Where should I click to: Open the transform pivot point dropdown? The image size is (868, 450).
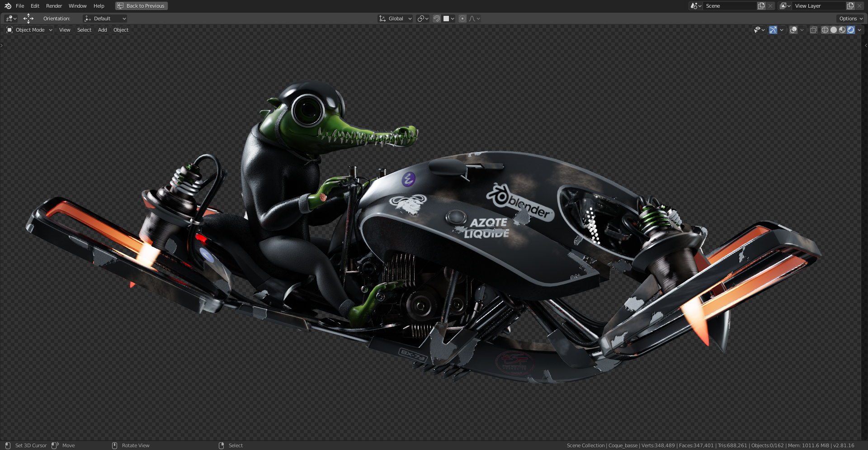coord(423,19)
